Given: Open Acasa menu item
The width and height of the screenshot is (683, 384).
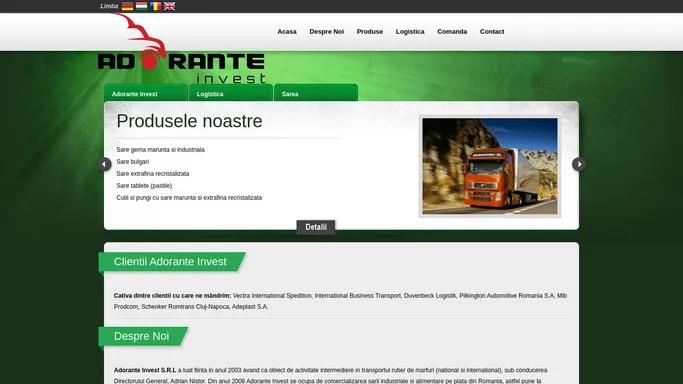Looking at the screenshot, I should (x=287, y=32).
